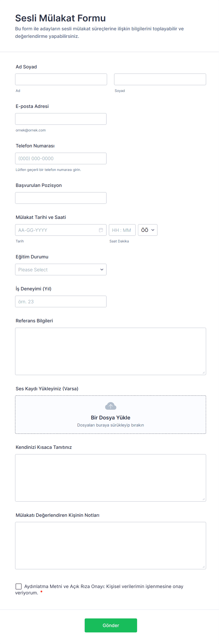Open the ÖÖ AM/PM dropdown
Screen dimensions: 219x644
click(147, 230)
